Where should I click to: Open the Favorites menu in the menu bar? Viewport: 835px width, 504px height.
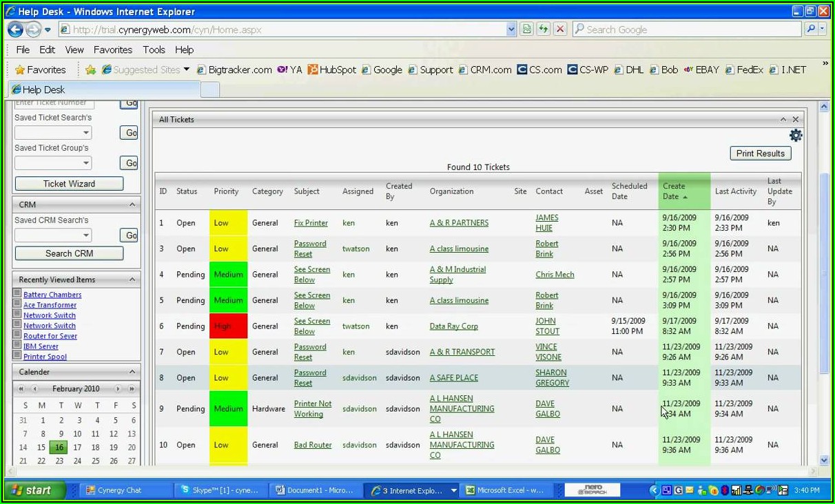tap(113, 50)
